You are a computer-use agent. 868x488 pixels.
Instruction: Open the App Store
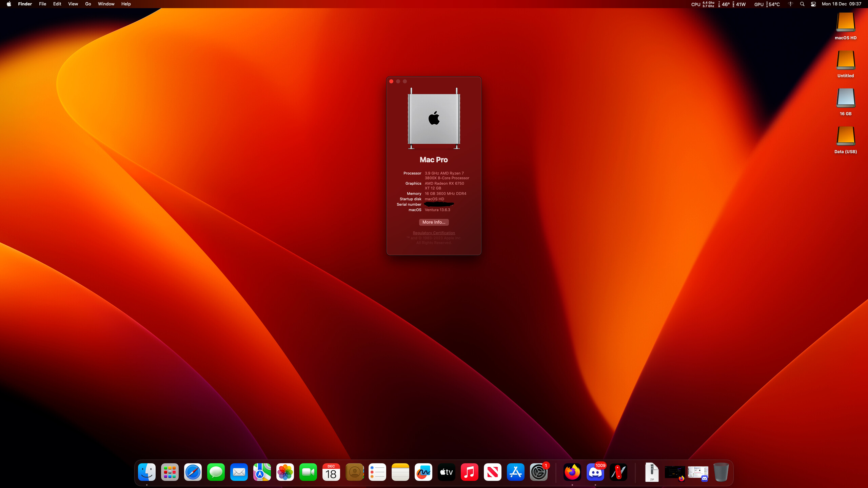click(x=516, y=472)
